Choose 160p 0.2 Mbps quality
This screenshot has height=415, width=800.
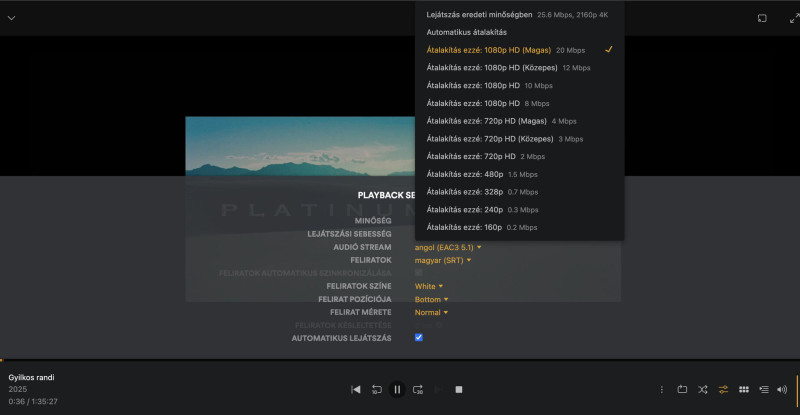click(x=519, y=227)
